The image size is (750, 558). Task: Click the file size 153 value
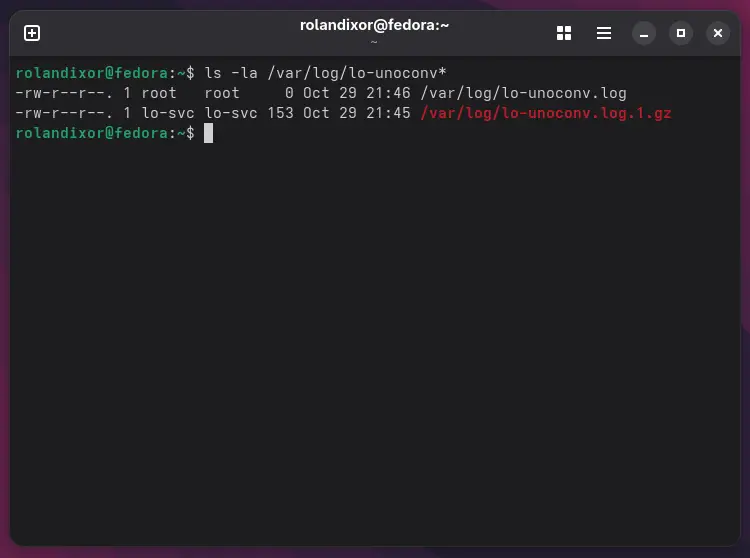coord(280,113)
